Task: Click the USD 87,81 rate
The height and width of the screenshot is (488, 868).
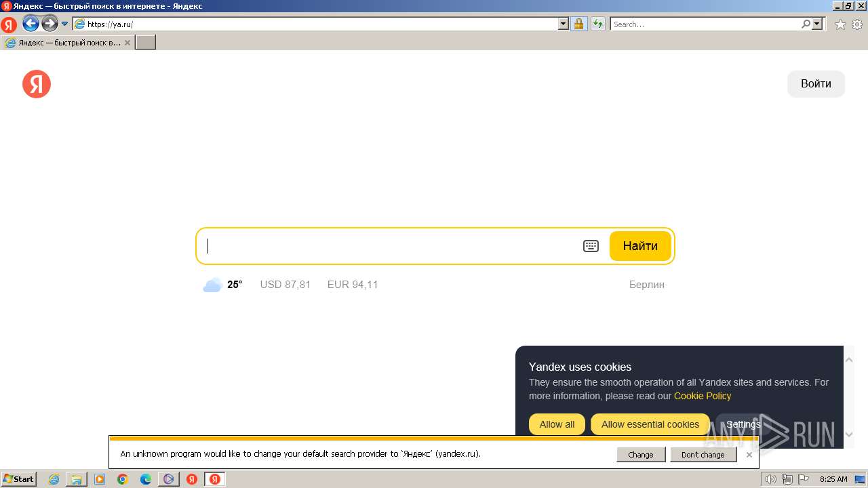Action: (285, 285)
